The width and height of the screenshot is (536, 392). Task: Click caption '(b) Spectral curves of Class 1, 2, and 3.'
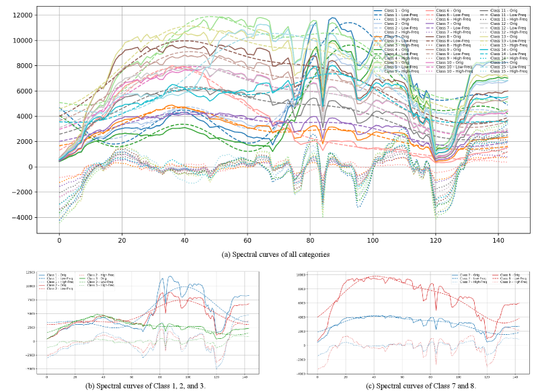[145, 386]
